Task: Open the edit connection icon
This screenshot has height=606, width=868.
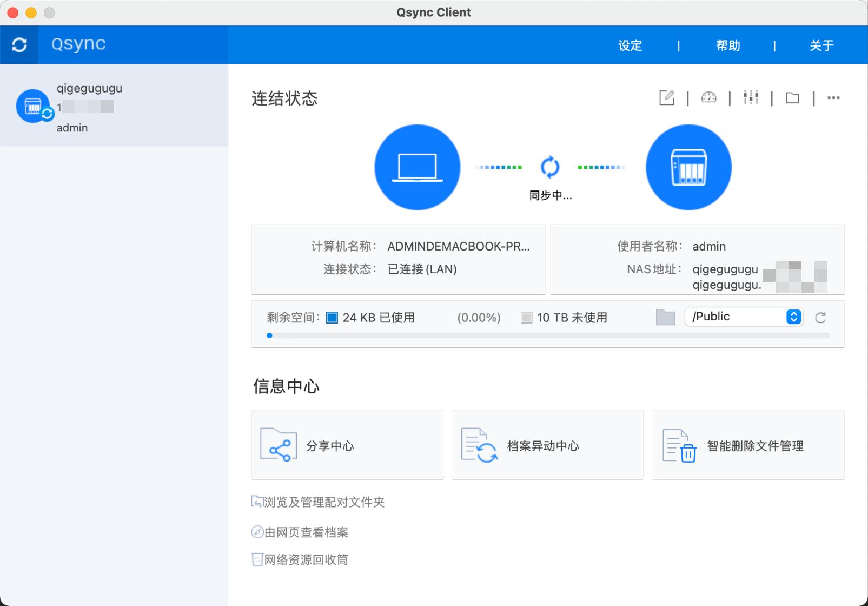Action: [667, 98]
